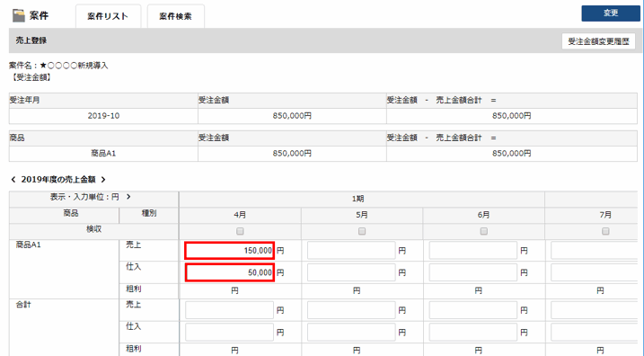Check the 検収 checkbox for 5月
Viewport: 644px width, 356px height.
[x=362, y=231]
